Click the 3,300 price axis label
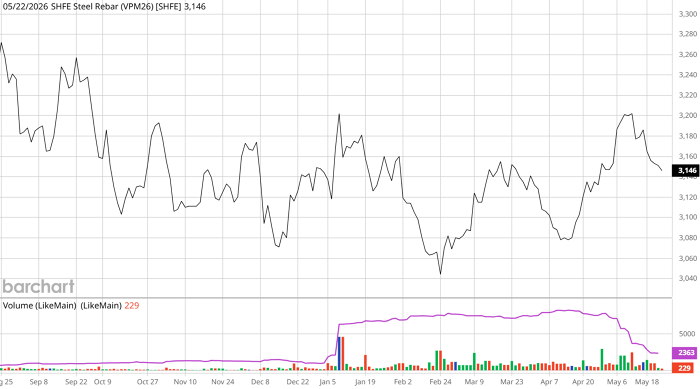This screenshot has height=389, width=700. (x=688, y=14)
